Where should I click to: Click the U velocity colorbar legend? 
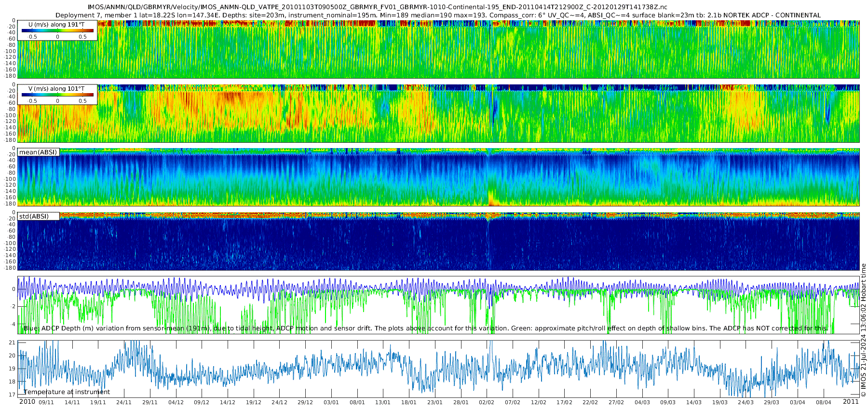click(57, 31)
